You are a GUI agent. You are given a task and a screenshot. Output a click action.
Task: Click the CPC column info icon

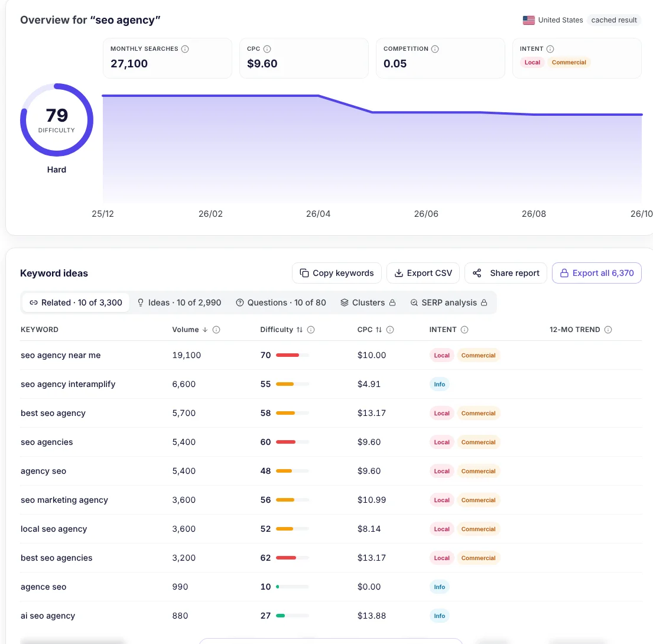point(390,330)
